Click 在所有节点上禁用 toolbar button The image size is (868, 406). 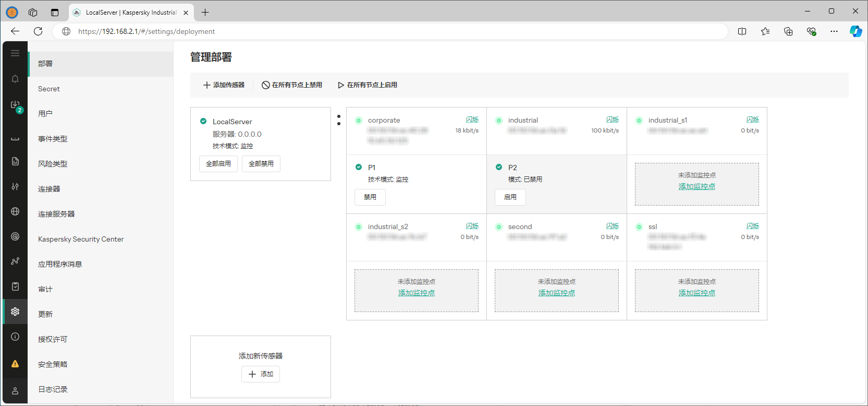(292, 85)
